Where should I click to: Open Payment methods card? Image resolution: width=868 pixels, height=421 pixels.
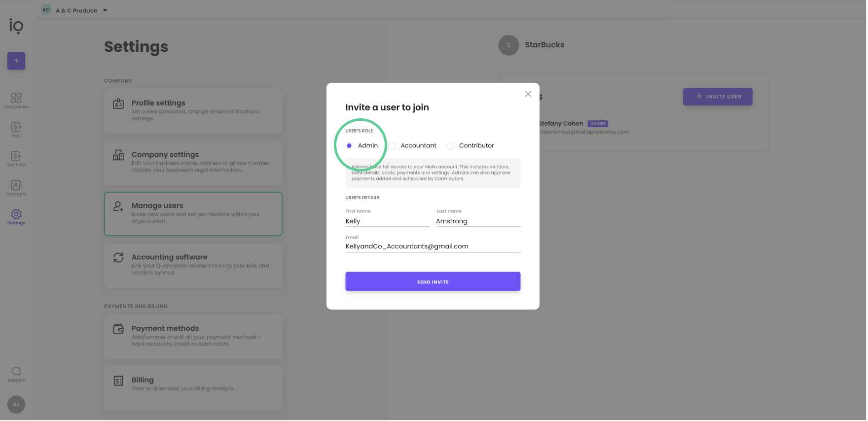tap(193, 337)
